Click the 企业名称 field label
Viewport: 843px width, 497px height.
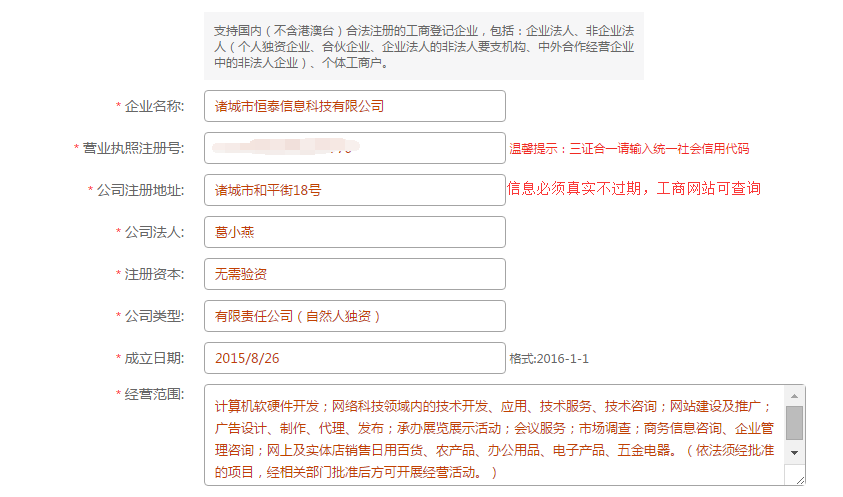tap(154, 106)
